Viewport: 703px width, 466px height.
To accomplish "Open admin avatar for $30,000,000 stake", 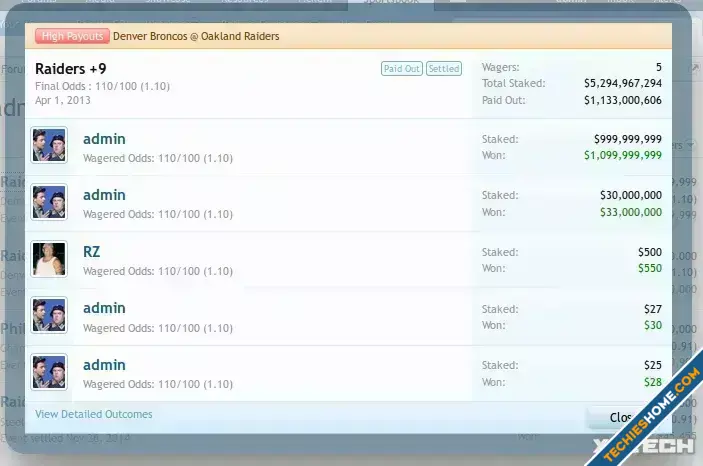I will (x=49, y=202).
